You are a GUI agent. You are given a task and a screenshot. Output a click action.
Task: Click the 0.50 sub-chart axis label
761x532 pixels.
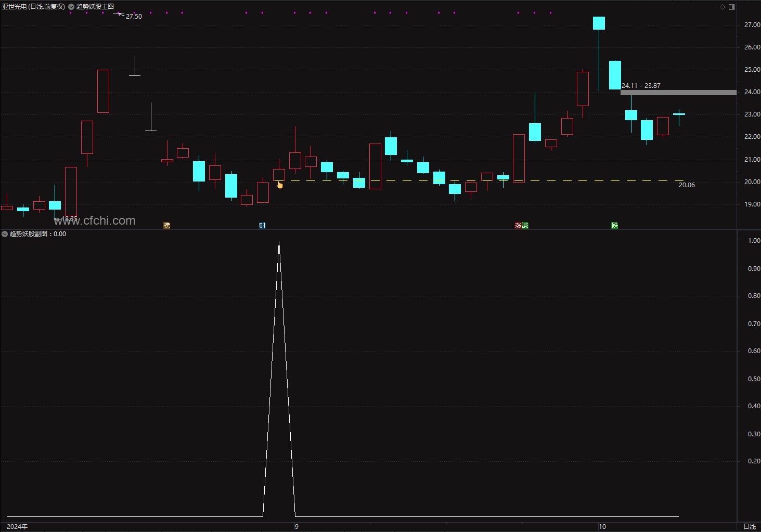tap(754, 379)
